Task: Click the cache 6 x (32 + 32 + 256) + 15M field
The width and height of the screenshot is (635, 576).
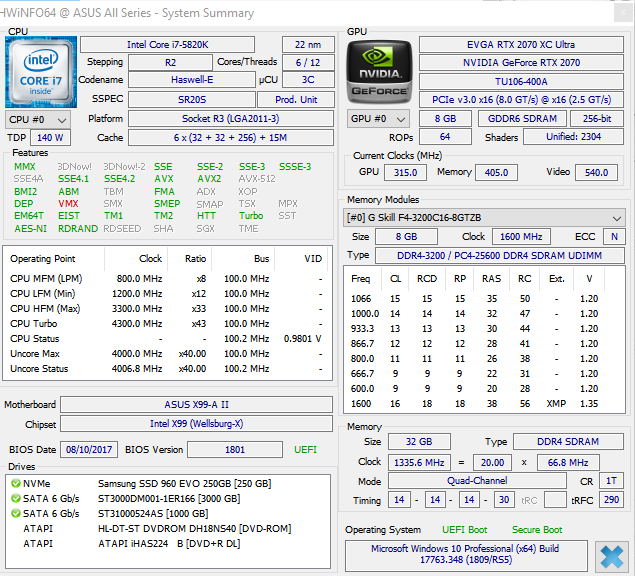Action: 231,138
